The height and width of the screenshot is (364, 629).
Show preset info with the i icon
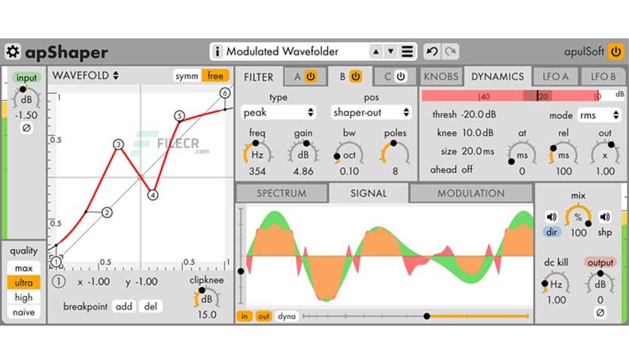[x=217, y=52]
